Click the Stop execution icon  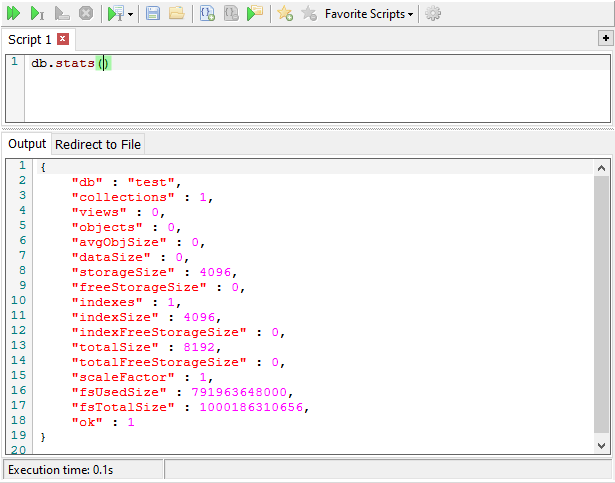click(x=86, y=14)
